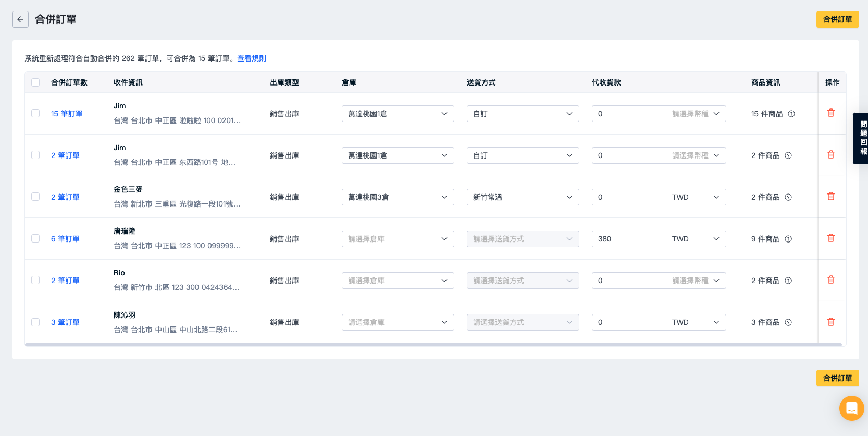Click trash icon for 陳沁羽 row
The image size is (868, 436).
(831, 322)
